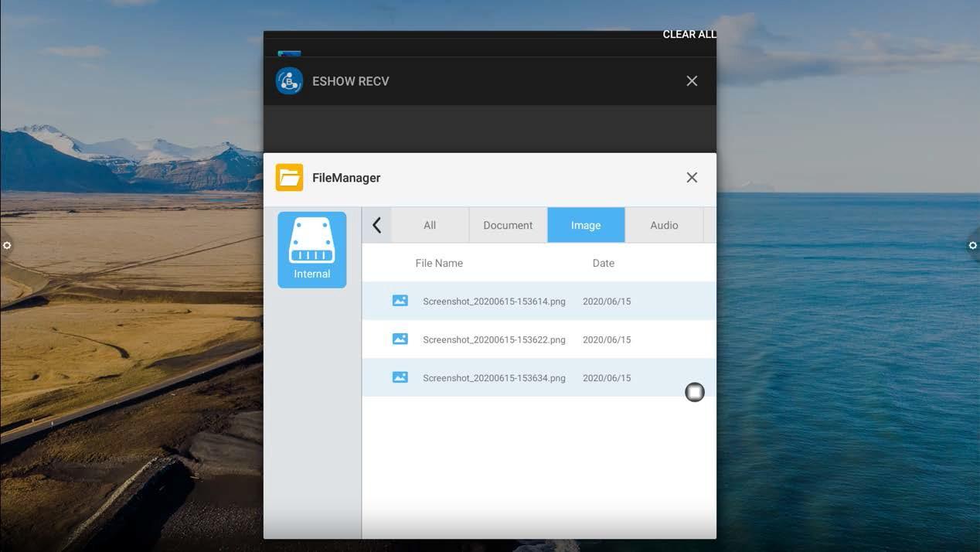Click image icon for Screenshot_20200615-153614.png
This screenshot has width=980, height=552.
click(400, 301)
